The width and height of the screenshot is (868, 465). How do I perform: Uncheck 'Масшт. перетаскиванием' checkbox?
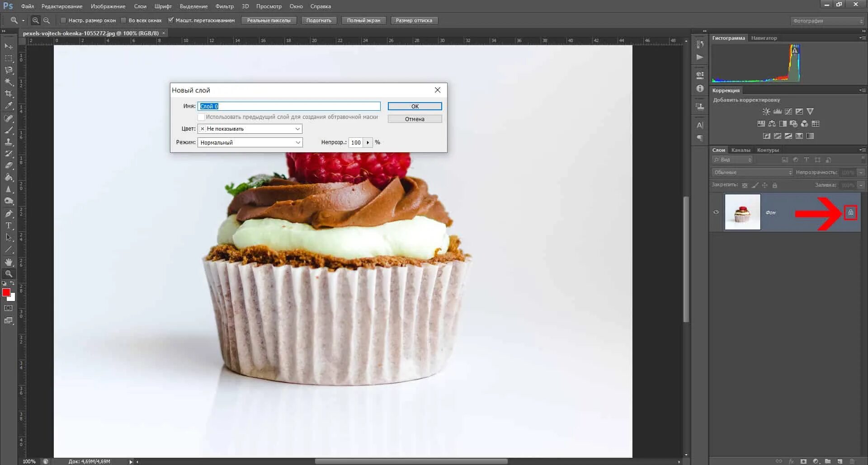pos(171,20)
